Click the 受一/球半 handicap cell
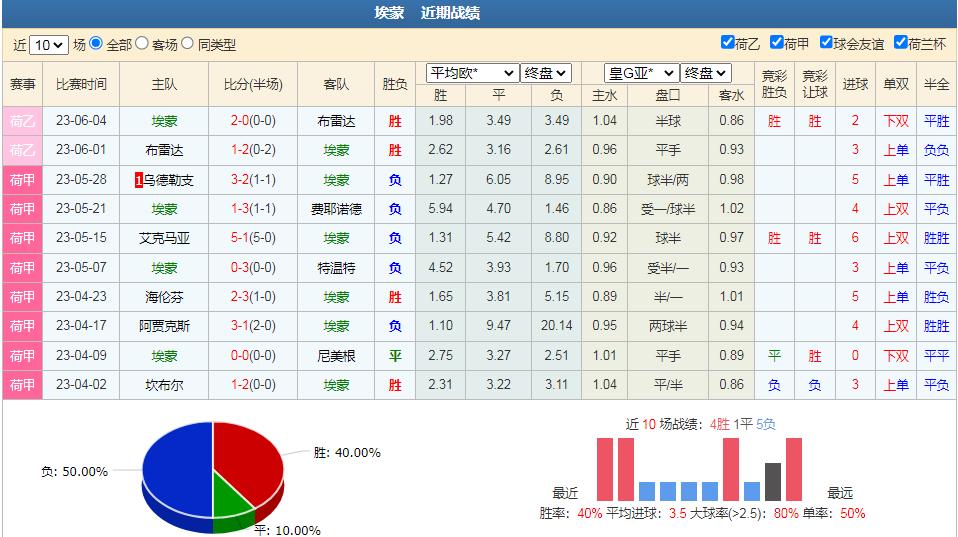The width and height of the screenshot is (958, 537). tap(668, 209)
